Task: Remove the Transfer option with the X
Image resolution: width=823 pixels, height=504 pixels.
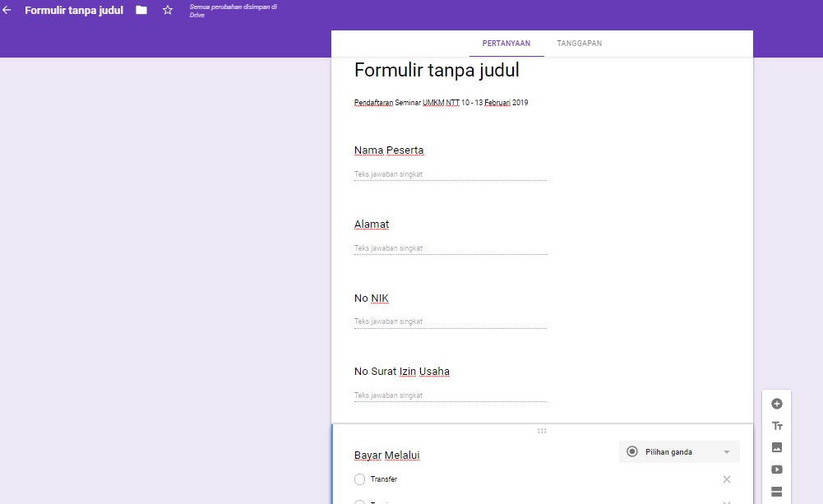Action: tap(727, 479)
